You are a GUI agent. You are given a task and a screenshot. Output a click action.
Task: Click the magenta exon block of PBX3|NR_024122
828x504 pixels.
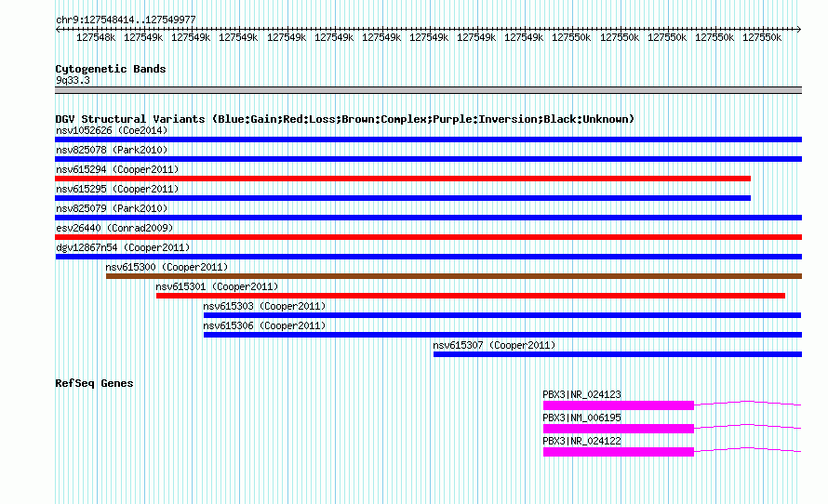click(619, 452)
